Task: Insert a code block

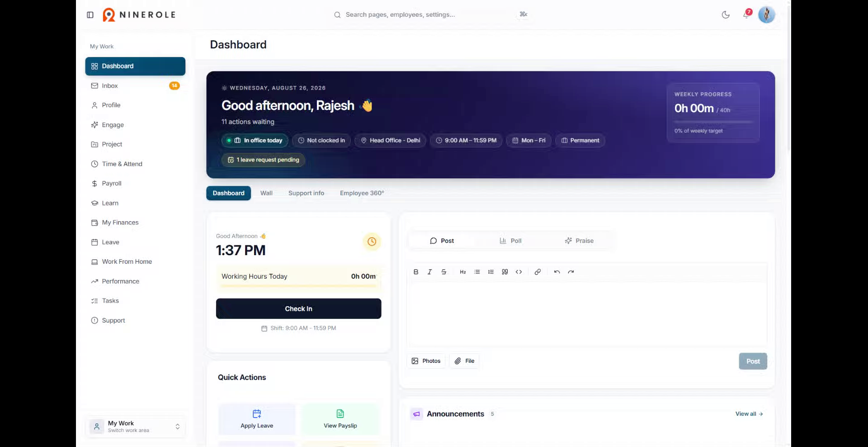Action: click(x=519, y=272)
